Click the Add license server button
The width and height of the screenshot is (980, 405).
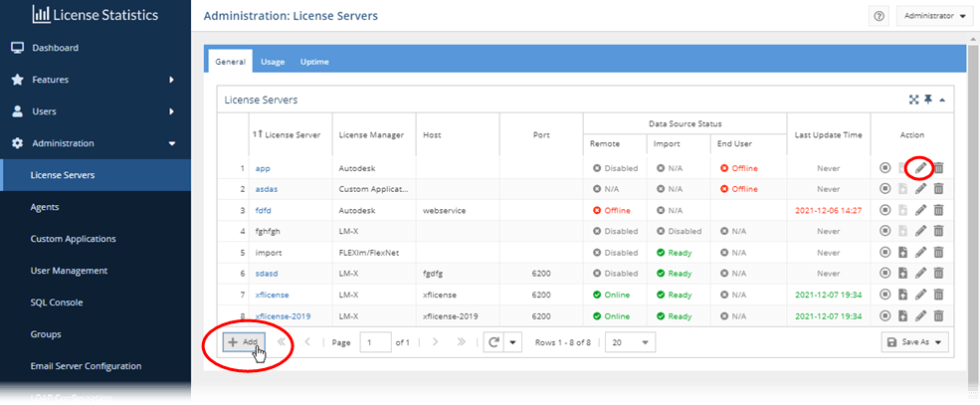[245, 342]
